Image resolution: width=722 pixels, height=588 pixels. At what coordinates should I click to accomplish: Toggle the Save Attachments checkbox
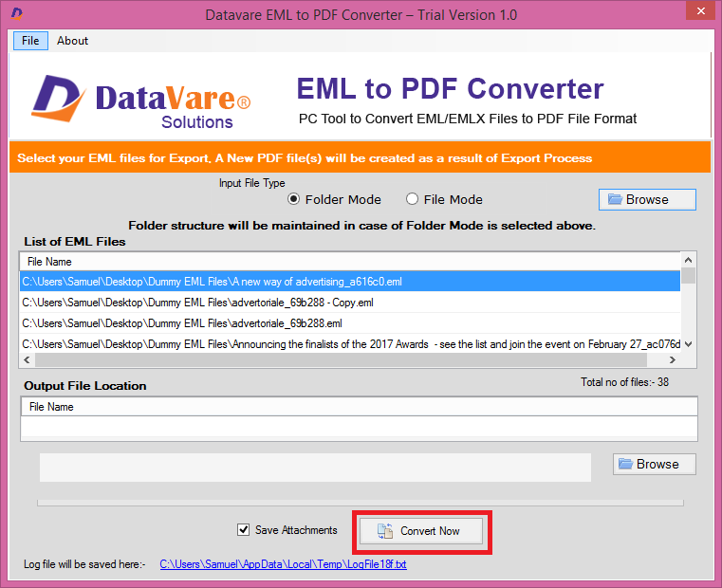pyautogui.click(x=244, y=530)
